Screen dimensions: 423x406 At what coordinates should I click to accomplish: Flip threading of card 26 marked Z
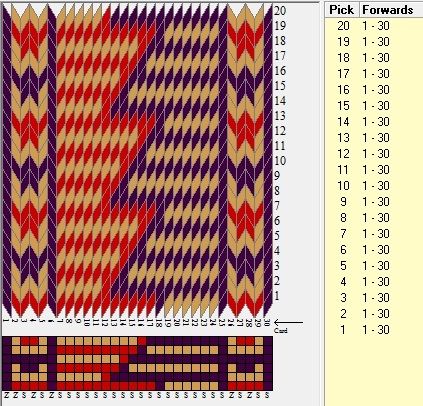click(231, 395)
